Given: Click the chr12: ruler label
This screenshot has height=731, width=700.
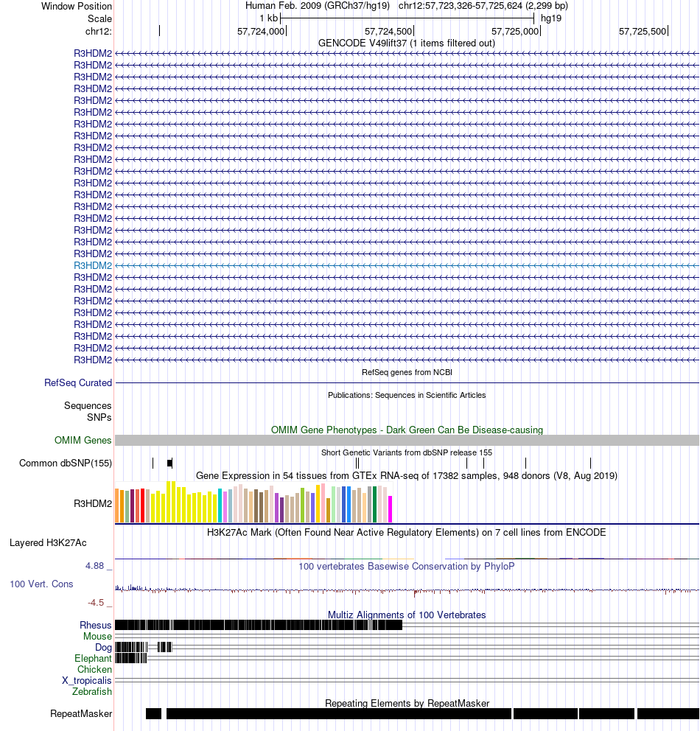Looking at the screenshot, I should click(x=98, y=31).
